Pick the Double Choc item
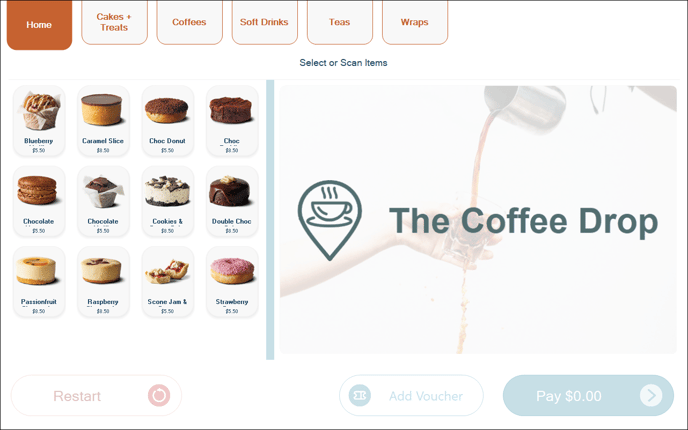Screen dimensions: 688x430 coord(232,201)
